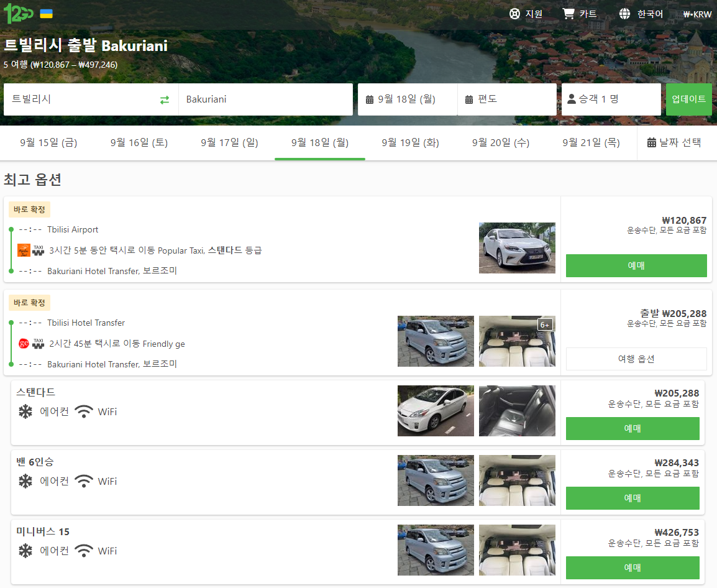The image size is (717, 588).
Task: Open the 6+ more photos badge
Action: tap(545, 325)
